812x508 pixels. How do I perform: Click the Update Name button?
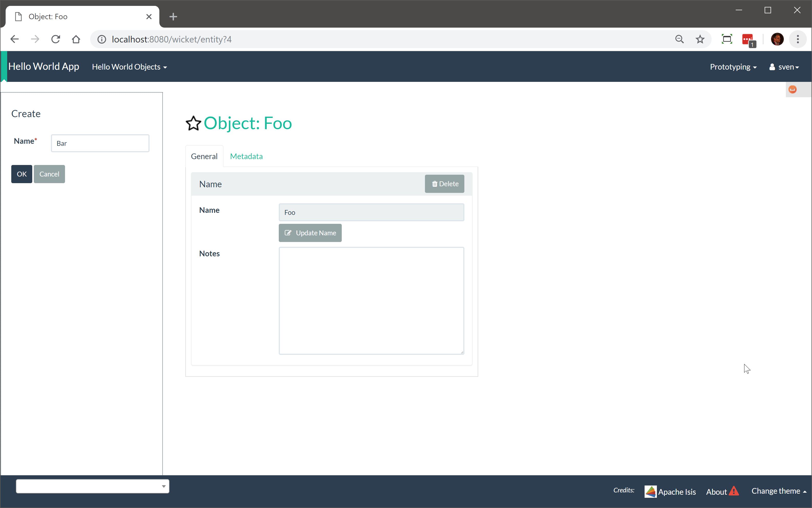click(310, 233)
